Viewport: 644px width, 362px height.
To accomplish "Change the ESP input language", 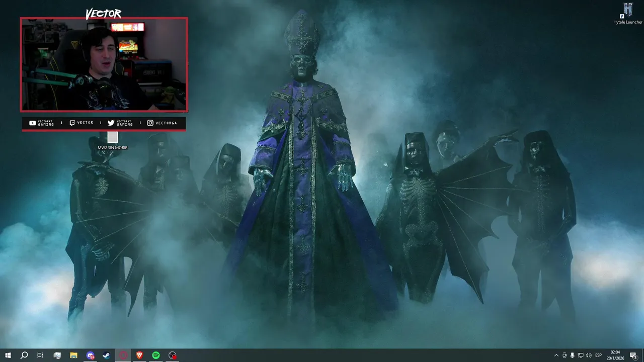I will [599, 355].
